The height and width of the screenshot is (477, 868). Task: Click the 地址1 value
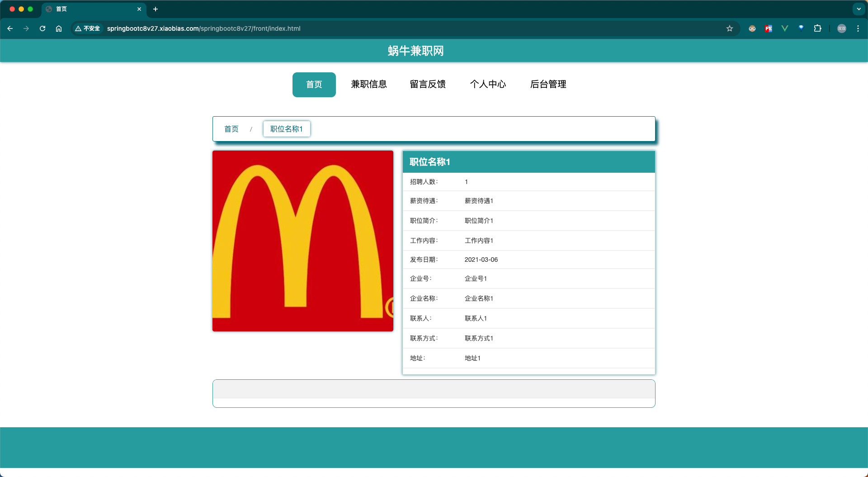(x=472, y=358)
